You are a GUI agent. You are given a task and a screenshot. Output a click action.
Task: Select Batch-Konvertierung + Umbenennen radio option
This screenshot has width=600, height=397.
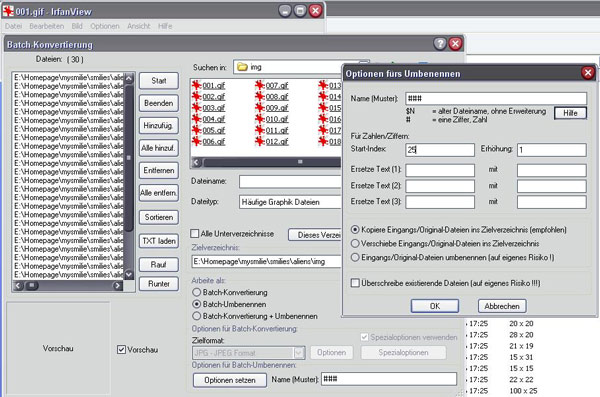197,316
